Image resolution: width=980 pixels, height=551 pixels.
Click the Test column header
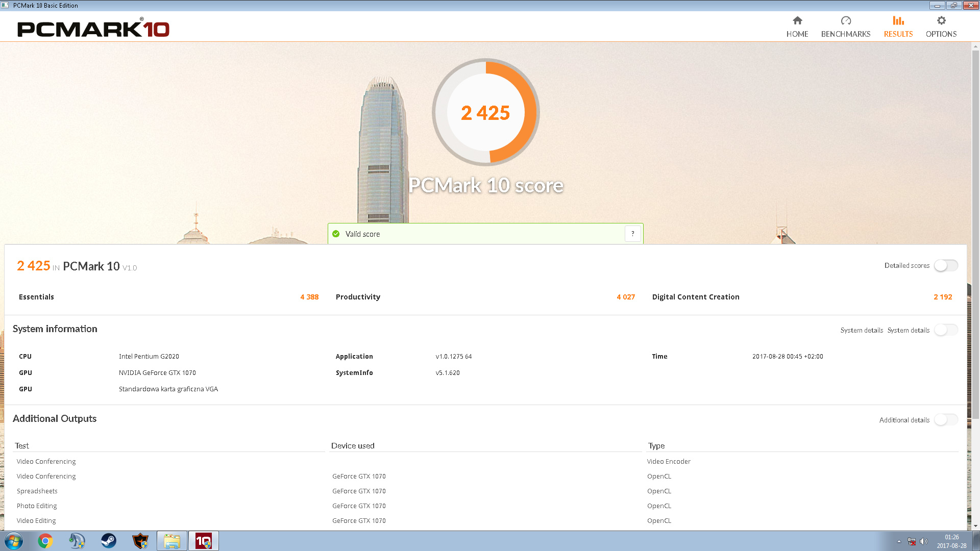(x=22, y=446)
